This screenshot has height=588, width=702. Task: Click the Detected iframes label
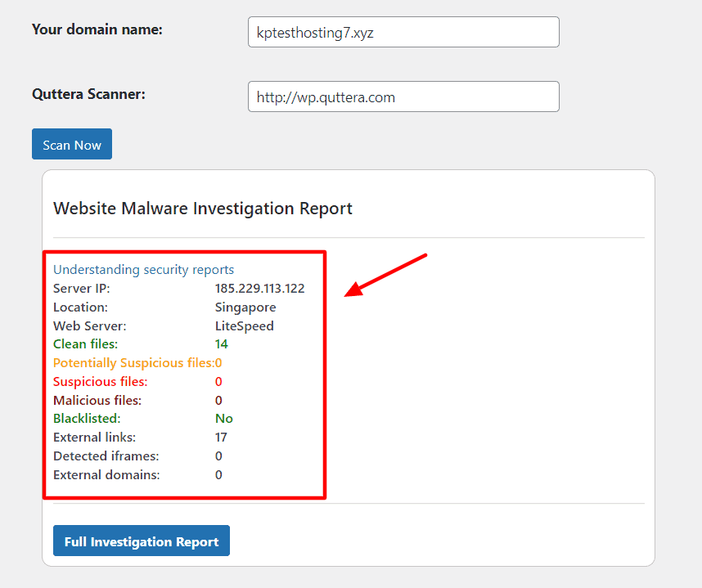click(x=106, y=456)
